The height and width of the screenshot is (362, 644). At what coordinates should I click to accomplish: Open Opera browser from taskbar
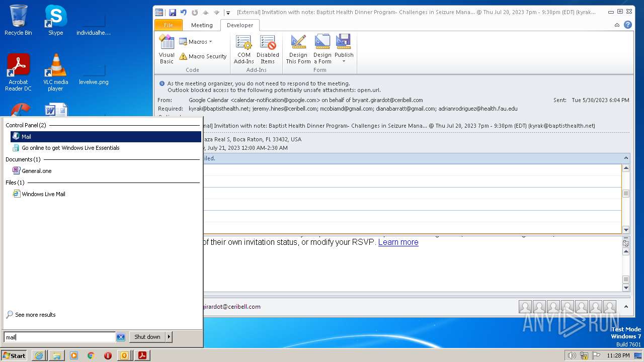108,355
